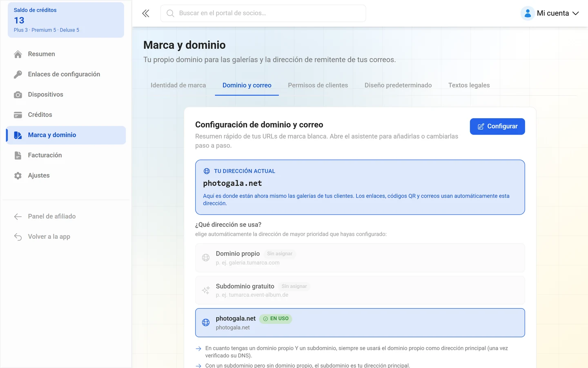Screen dimensions: 588x368
Task: Select the Dominio y correo tab
Action: 247,85
